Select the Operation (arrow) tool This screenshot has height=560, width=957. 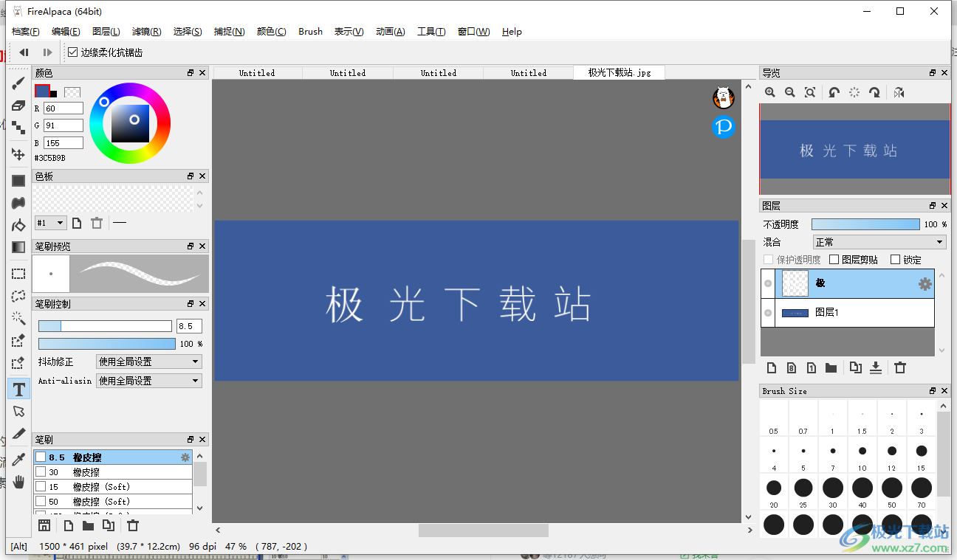[x=18, y=412]
